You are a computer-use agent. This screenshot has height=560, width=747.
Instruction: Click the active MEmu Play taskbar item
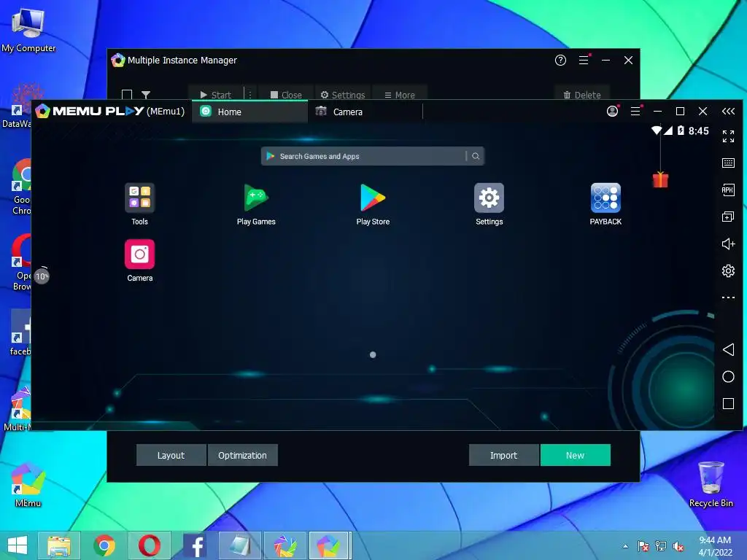330,545
